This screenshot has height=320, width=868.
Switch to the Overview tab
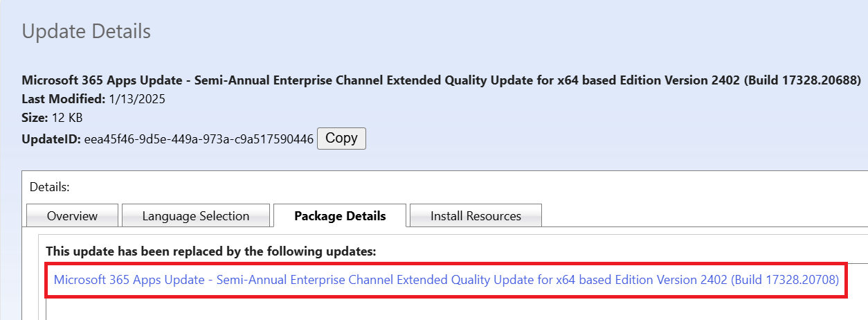[72, 216]
